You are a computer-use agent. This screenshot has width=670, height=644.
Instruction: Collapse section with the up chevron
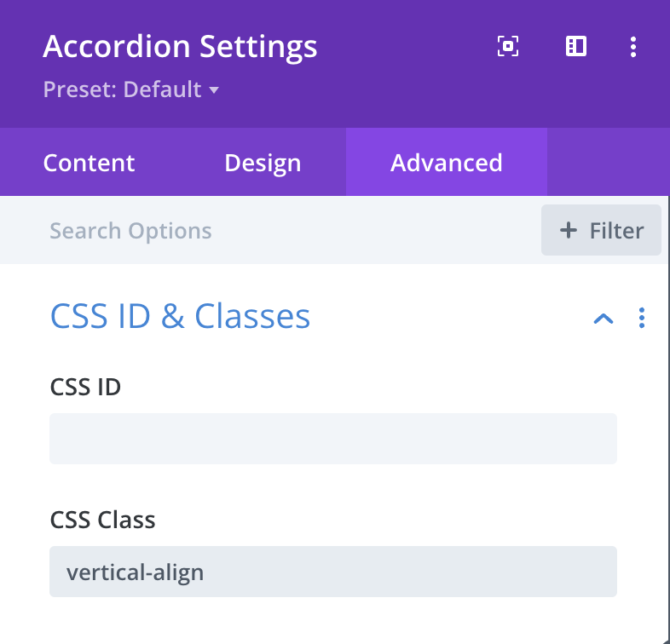click(604, 319)
